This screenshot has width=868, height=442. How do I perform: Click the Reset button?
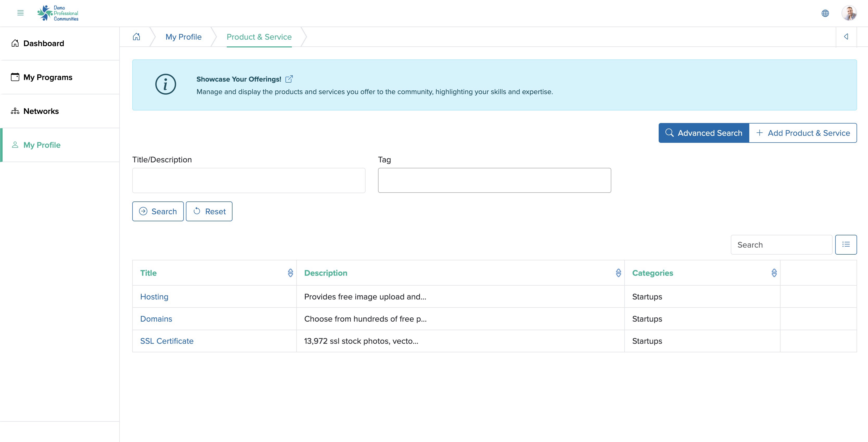(x=209, y=211)
